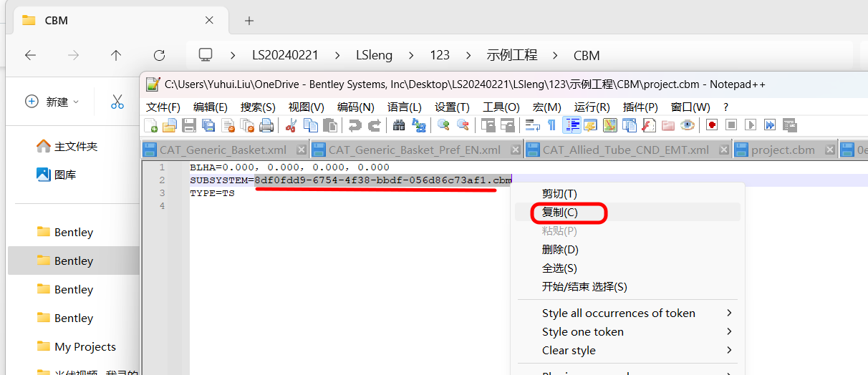Open the Define Your Language icon
Image resolution: width=868 pixels, height=375 pixels.
(590, 125)
